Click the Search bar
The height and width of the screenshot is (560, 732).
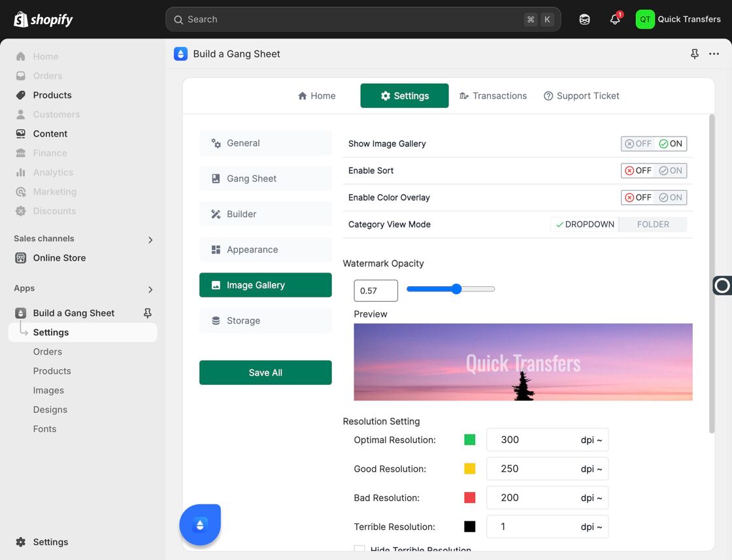pos(363,20)
